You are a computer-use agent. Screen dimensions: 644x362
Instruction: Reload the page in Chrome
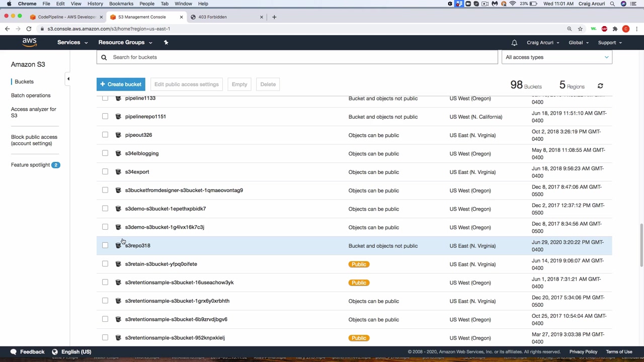coord(29,29)
